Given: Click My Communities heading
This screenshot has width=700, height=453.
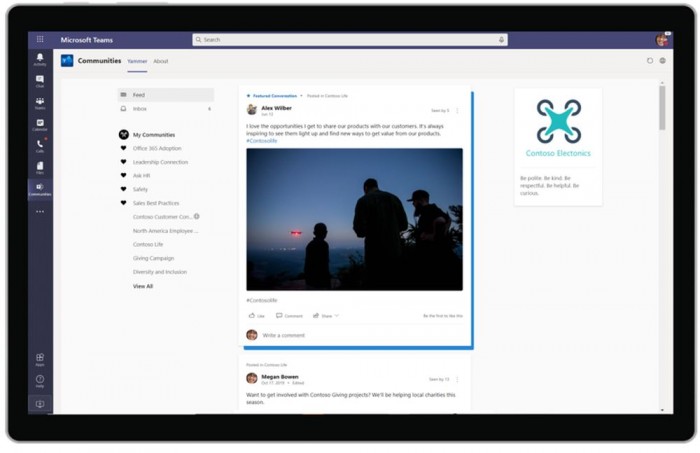Looking at the screenshot, I should [154, 134].
